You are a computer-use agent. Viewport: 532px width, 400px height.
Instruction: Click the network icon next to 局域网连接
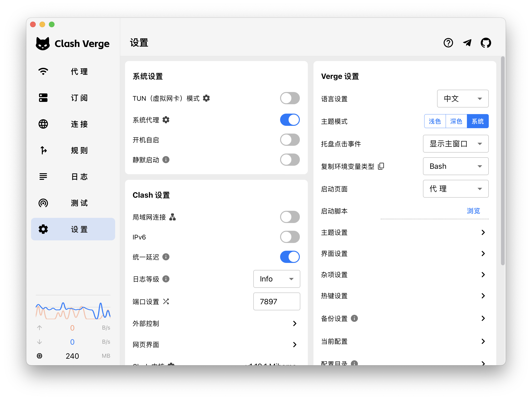[172, 217]
